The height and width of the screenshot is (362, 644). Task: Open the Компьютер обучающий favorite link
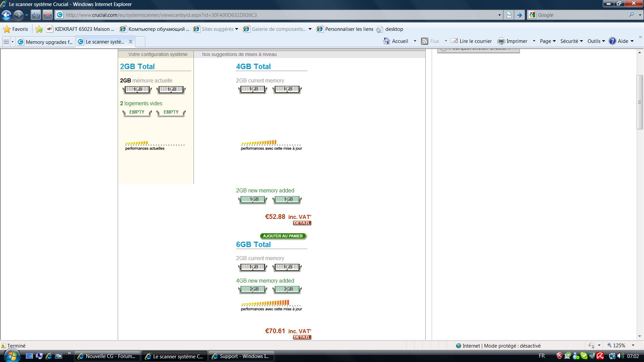[x=155, y=29]
